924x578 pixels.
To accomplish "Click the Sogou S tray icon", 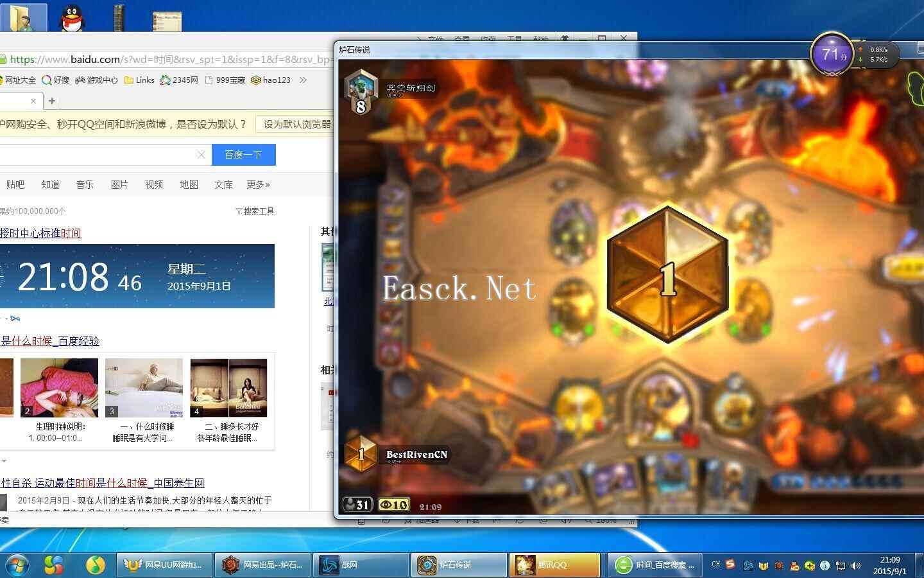I will click(x=730, y=565).
